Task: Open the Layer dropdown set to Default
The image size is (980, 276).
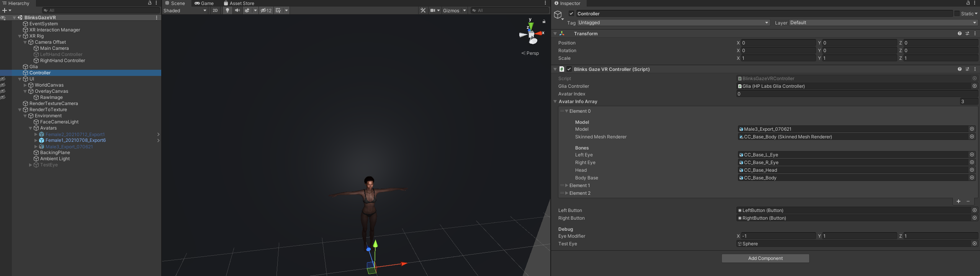Action: pos(883,23)
